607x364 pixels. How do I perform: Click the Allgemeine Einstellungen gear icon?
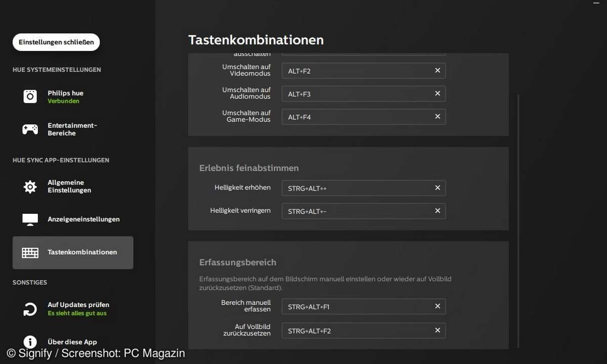(x=30, y=187)
